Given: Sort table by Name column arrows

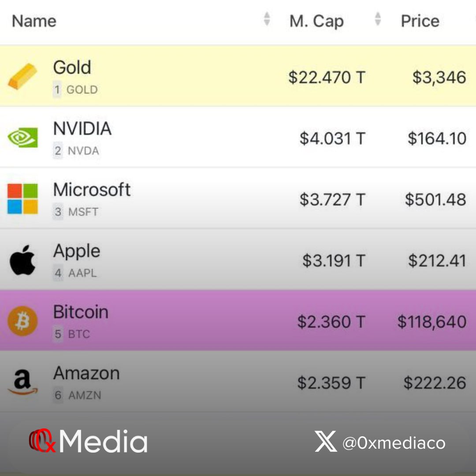Looking at the screenshot, I should point(267,19).
